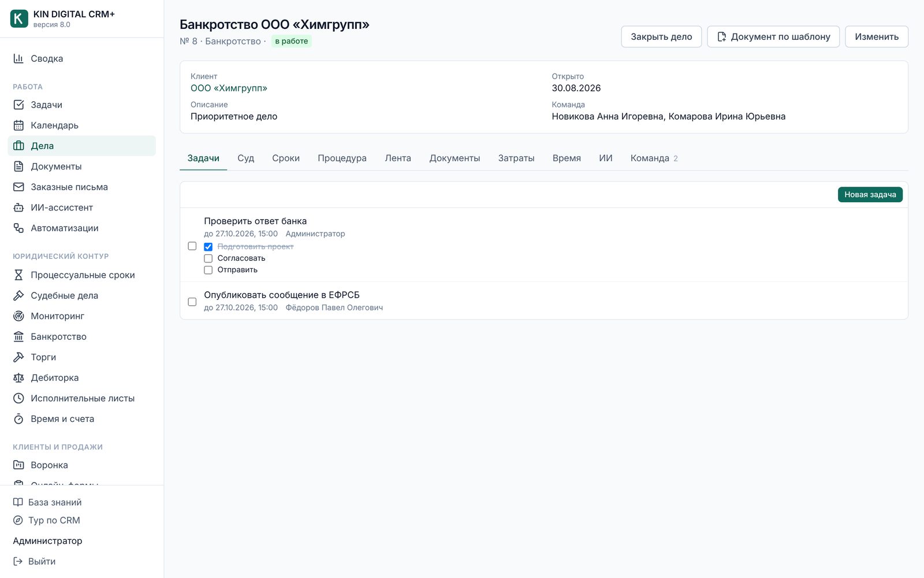Screen dimensions: 924x578
Task: Click the Закрыть дело button
Action: click(661, 36)
